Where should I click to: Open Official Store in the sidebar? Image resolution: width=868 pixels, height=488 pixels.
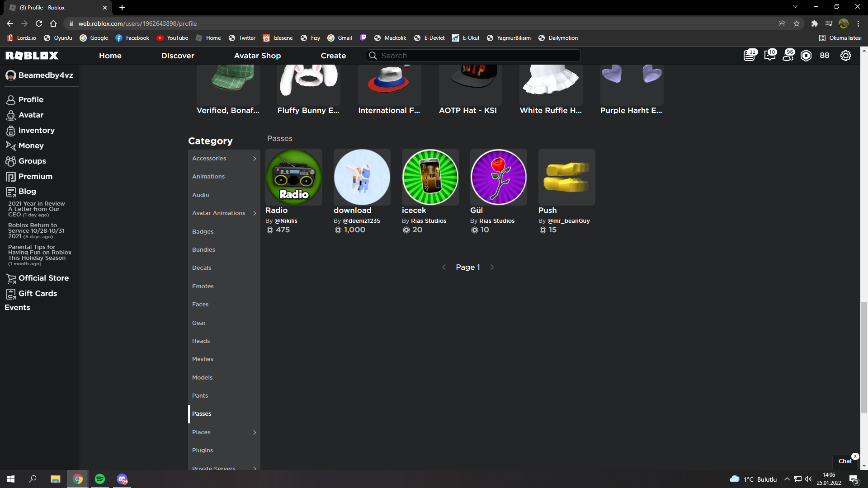(43, 278)
